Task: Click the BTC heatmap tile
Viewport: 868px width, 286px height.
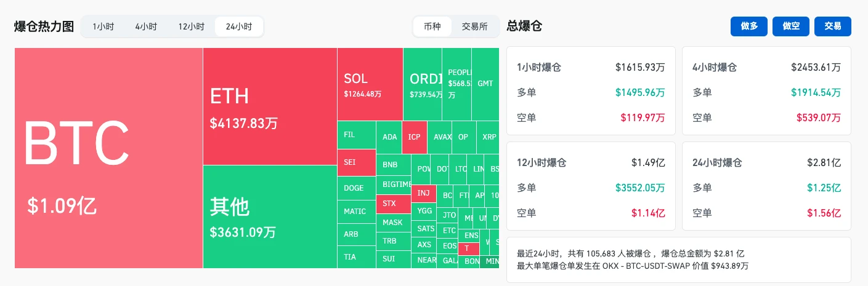Action: pyautogui.click(x=108, y=158)
